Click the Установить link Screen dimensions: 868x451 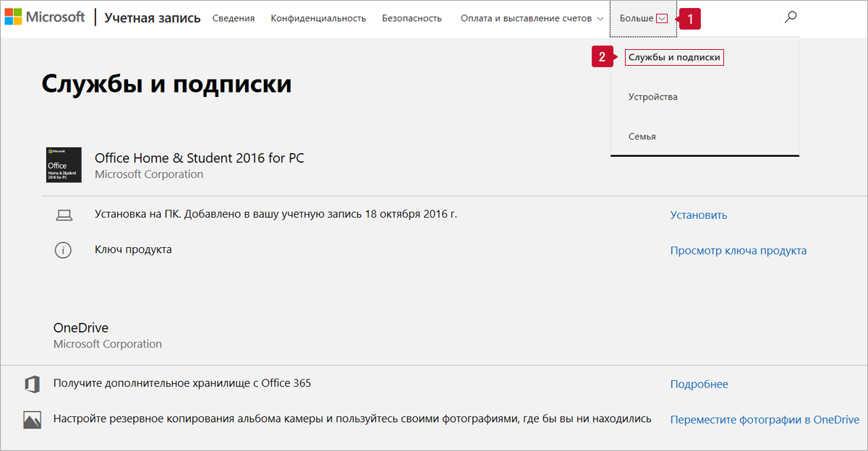(x=698, y=215)
